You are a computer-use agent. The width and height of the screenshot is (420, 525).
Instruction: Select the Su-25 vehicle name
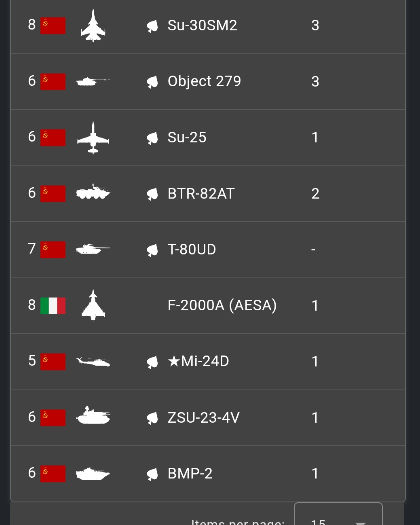click(x=187, y=138)
